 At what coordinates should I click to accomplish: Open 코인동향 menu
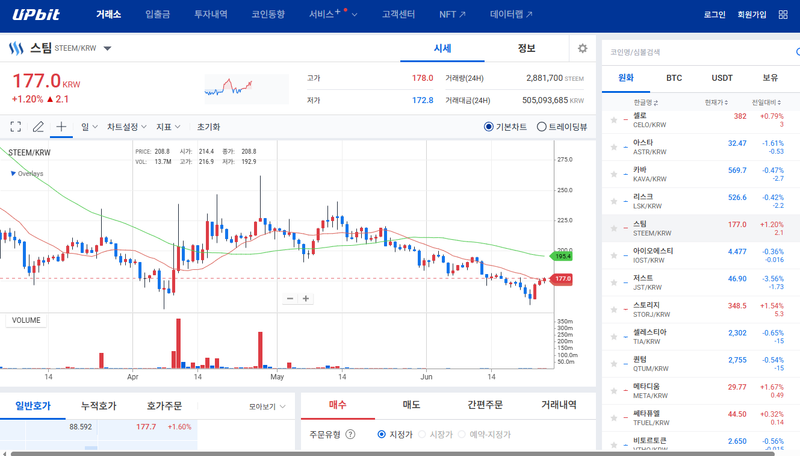(268, 14)
